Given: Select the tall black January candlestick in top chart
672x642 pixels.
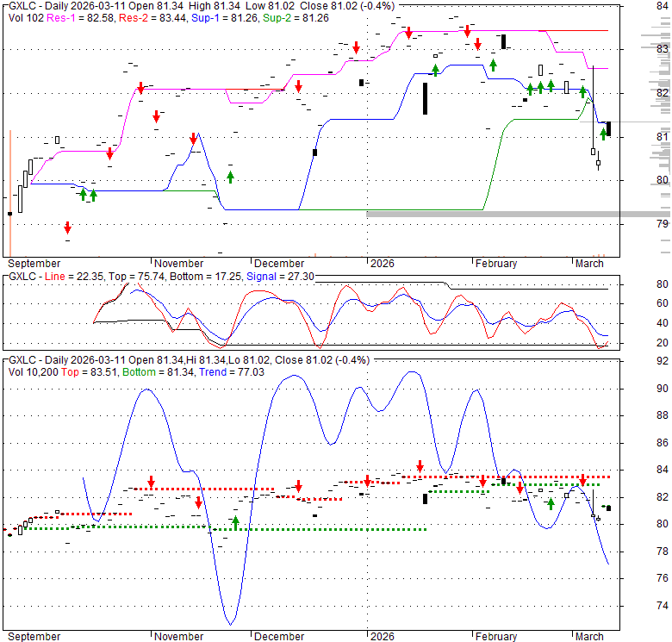Looking at the screenshot, I should [425, 98].
